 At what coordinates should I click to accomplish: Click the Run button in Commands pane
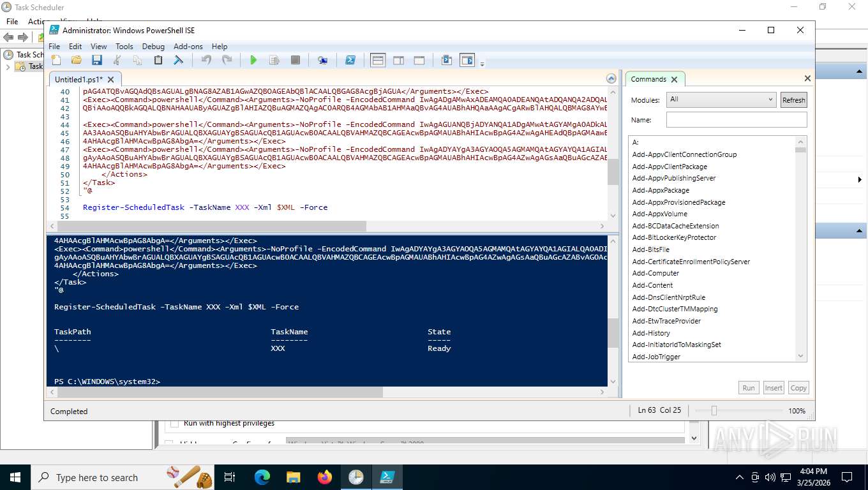pyautogui.click(x=749, y=388)
